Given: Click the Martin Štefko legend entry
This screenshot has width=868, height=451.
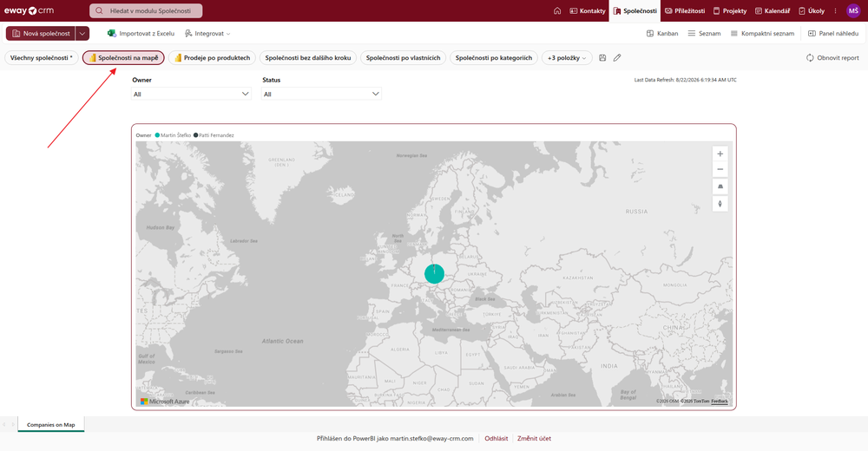Looking at the screenshot, I should pos(173,135).
